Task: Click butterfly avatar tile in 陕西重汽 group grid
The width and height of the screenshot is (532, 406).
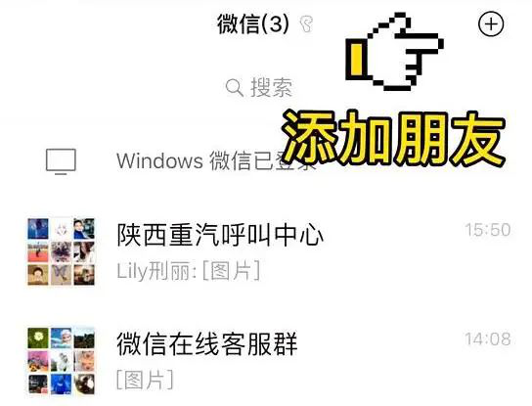Action: coord(61,275)
